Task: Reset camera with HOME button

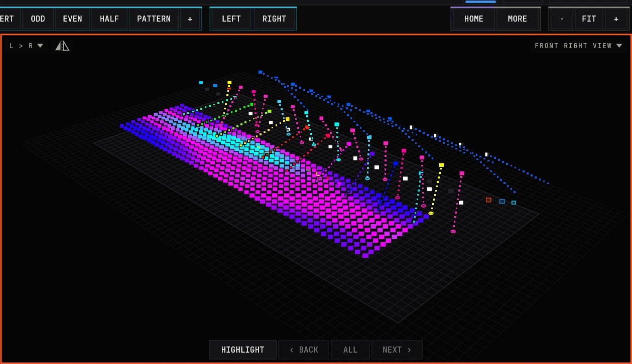Action: [474, 19]
